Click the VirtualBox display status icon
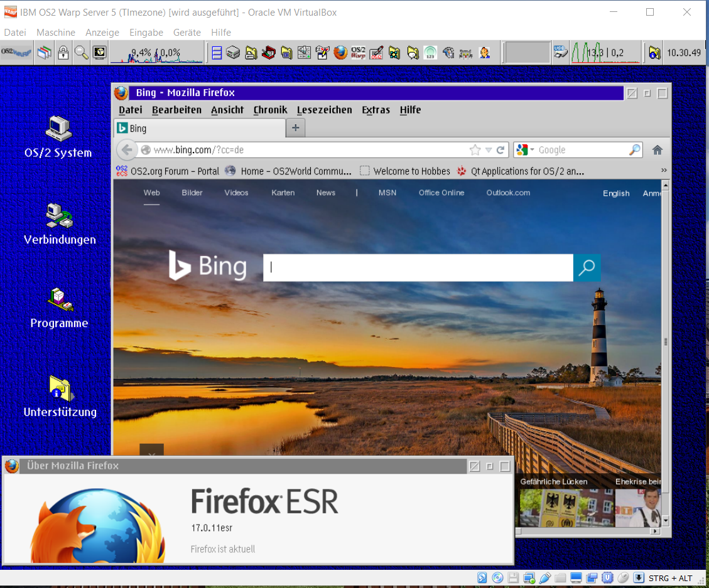The width and height of the screenshot is (709, 588). coord(576,578)
